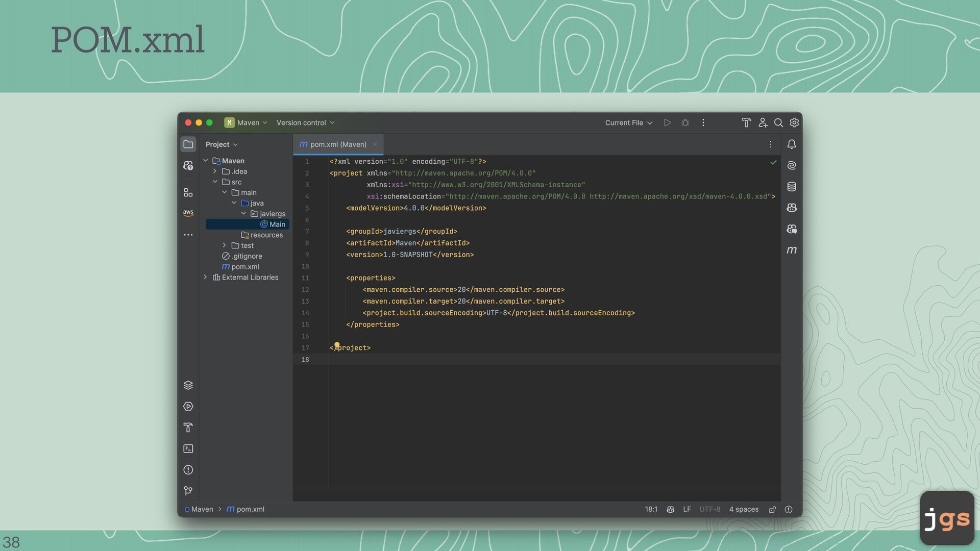This screenshot has height=551, width=980.
Task: Open the Maven tool window icon
Action: (791, 250)
